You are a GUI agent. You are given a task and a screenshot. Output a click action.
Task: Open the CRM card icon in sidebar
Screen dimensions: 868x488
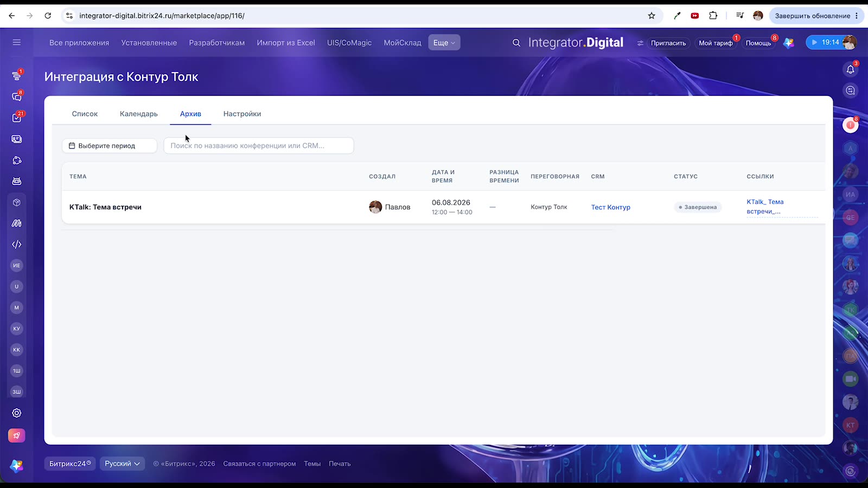coord(17,139)
